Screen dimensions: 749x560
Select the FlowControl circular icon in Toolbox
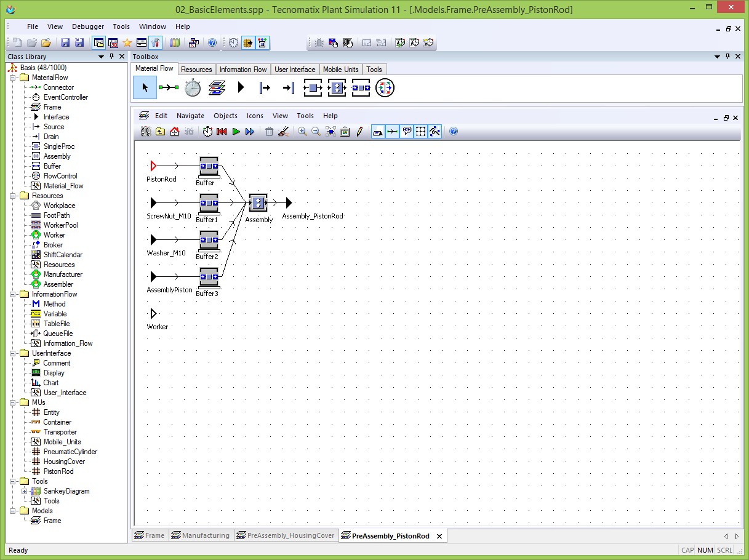tap(385, 88)
